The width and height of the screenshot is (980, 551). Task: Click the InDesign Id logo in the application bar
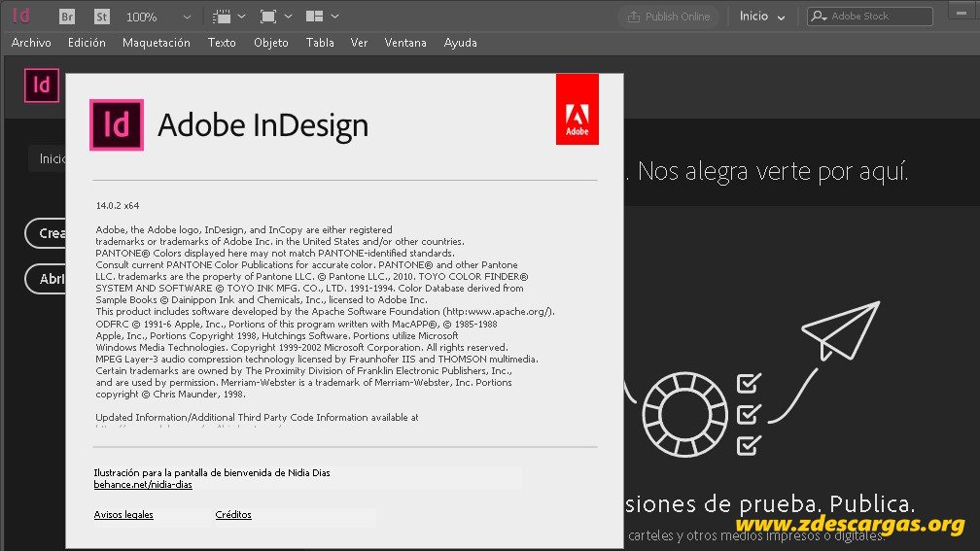(x=21, y=16)
